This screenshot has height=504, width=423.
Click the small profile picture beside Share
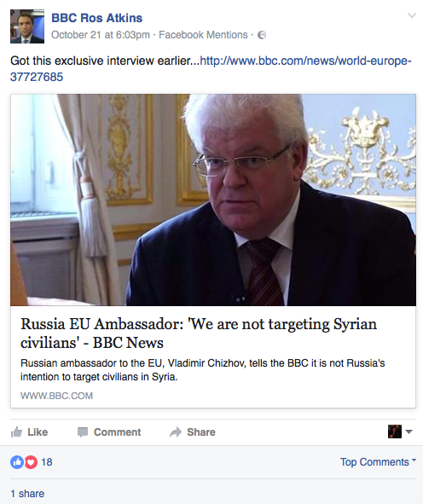point(394,432)
